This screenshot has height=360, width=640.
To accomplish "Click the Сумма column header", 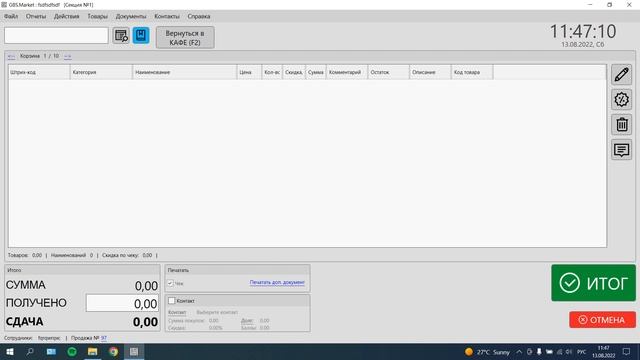I will (316, 72).
